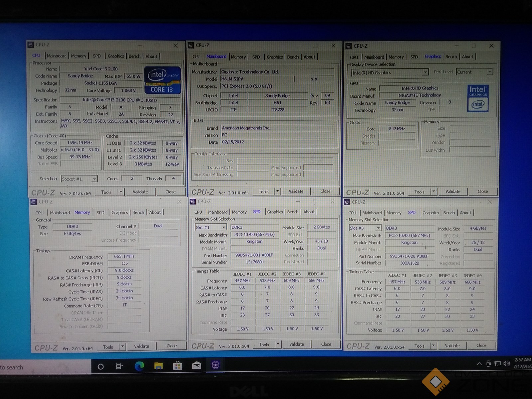
Task: Select About tab in Graphics window
Action: [x=467, y=57]
